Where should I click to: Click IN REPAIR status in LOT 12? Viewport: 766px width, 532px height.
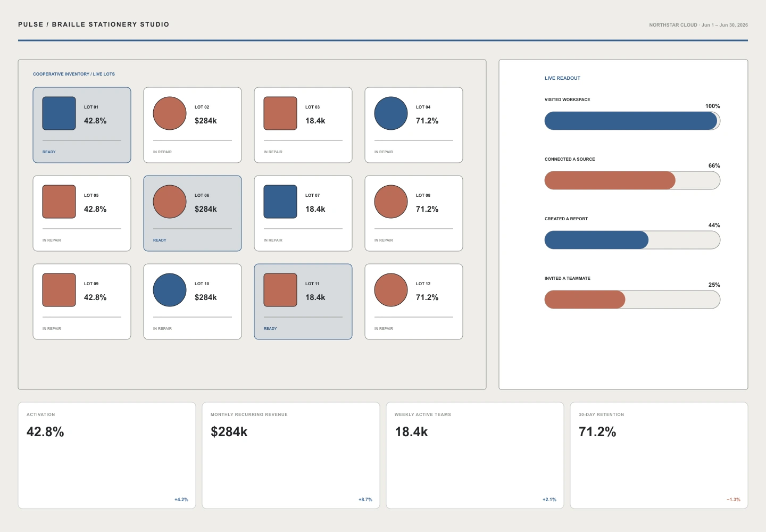pyautogui.click(x=384, y=329)
